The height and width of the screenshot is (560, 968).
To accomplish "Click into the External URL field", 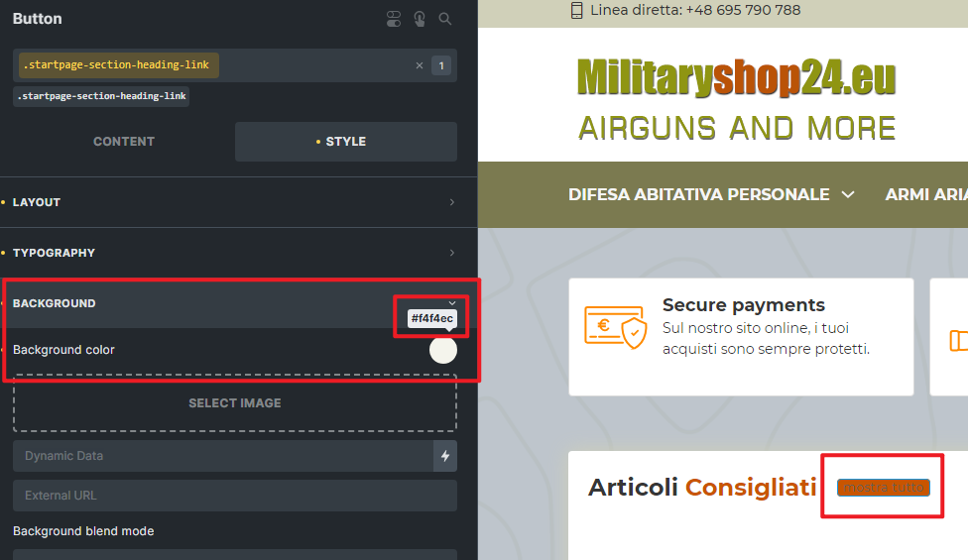I will tap(235, 496).
